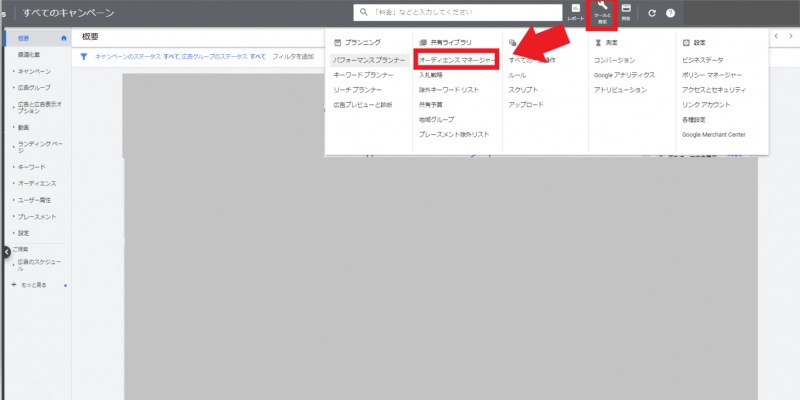Open プレースメント除外リスト menu item
The image size is (800, 400).
(x=454, y=135)
